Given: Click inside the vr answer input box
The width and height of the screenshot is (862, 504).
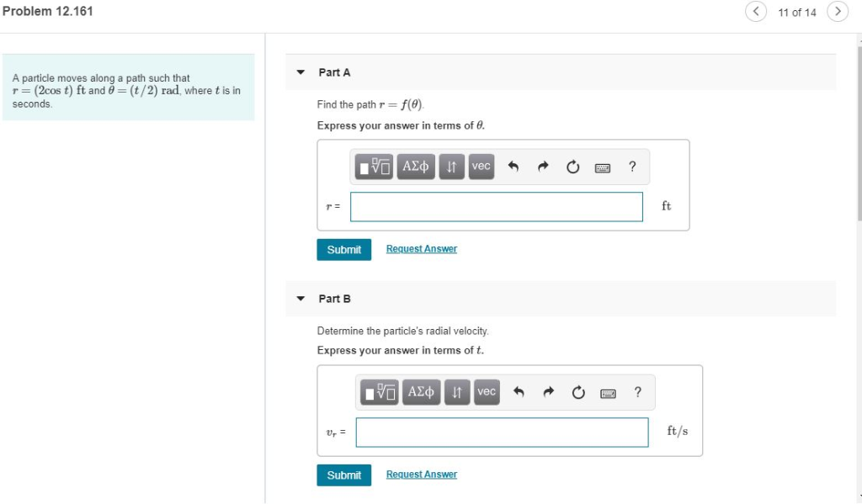Looking at the screenshot, I should coord(502,432).
